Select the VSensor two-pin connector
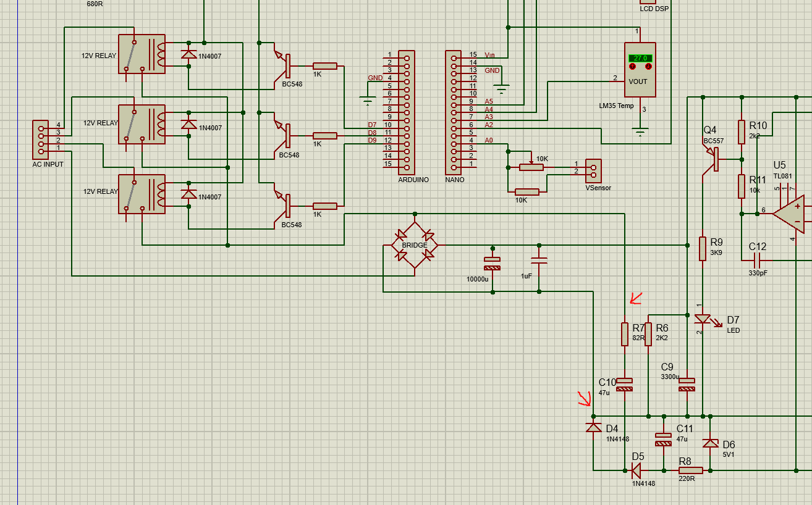The height and width of the screenshot is (505, 812). point(593,171)
